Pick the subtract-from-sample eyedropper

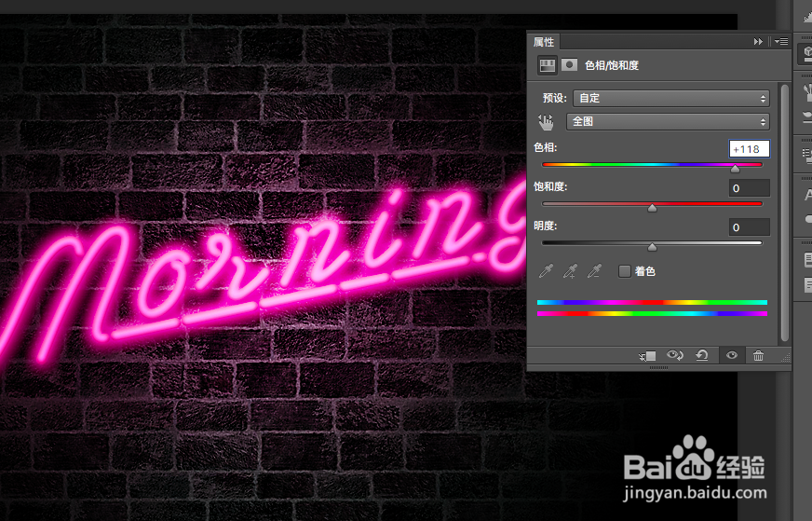pyautogui.click(x=594, y=270)
